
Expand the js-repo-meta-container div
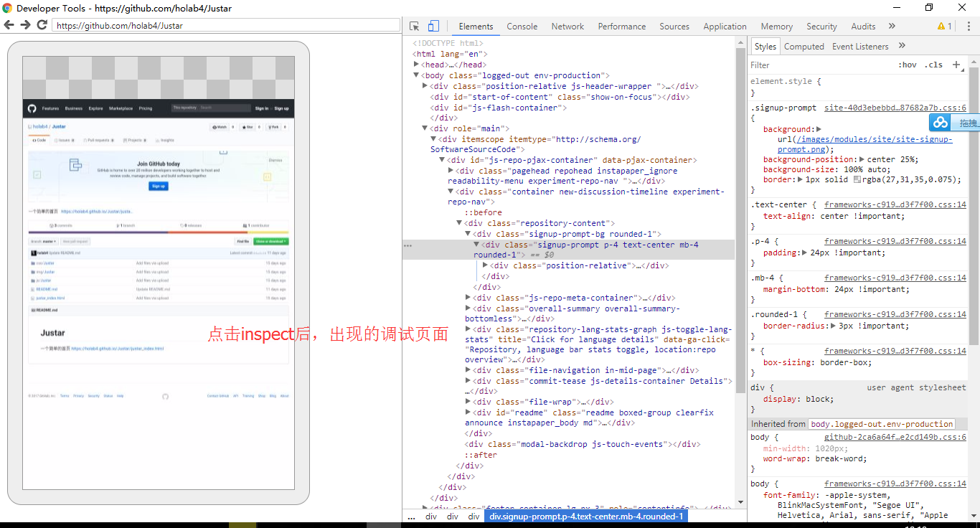pos(468,298)
